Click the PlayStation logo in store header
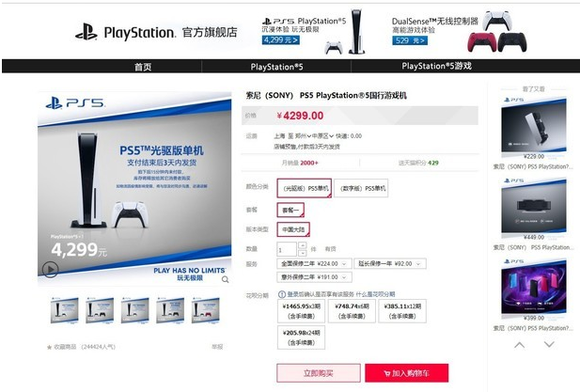Viewport: 580px width, 392px height. pos(86,32)
